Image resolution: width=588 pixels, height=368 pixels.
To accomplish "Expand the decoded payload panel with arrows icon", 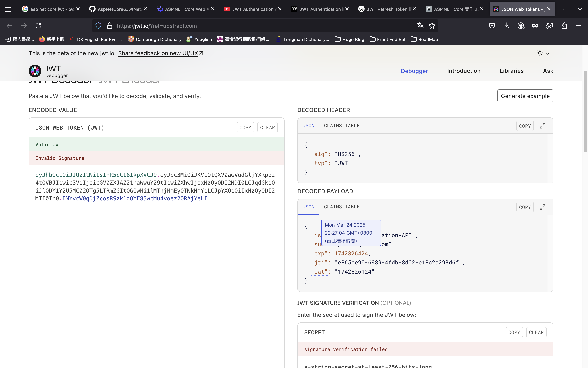I will [542, 207].
